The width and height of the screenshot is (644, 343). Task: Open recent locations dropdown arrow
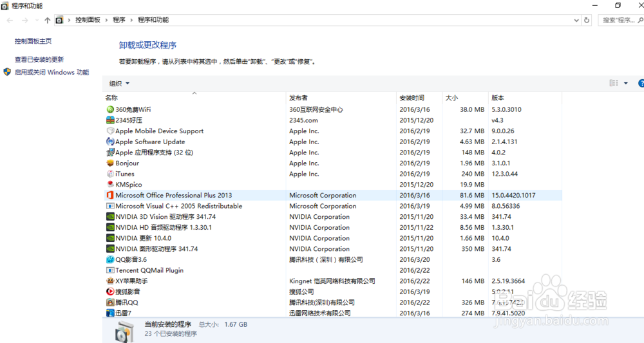[x=37, y=20]
